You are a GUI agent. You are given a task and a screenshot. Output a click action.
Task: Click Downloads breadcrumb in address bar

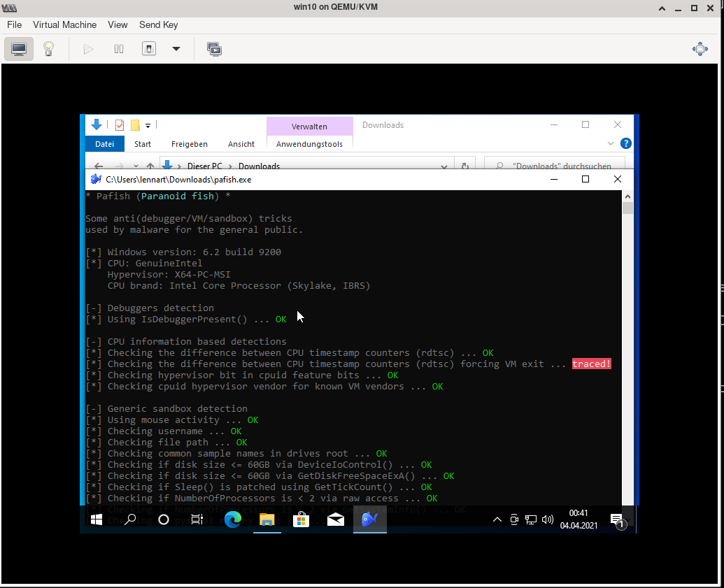click(x=259, y=166)
